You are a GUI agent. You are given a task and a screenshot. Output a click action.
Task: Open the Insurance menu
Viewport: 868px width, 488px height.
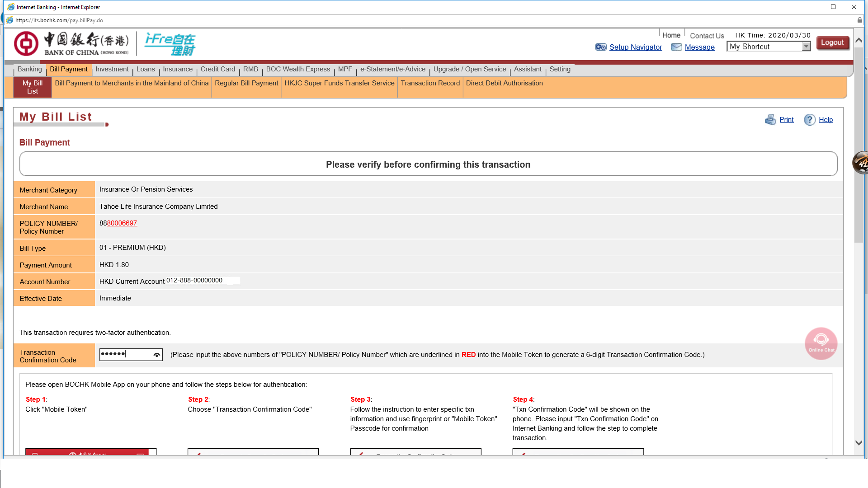click(178, 69)
